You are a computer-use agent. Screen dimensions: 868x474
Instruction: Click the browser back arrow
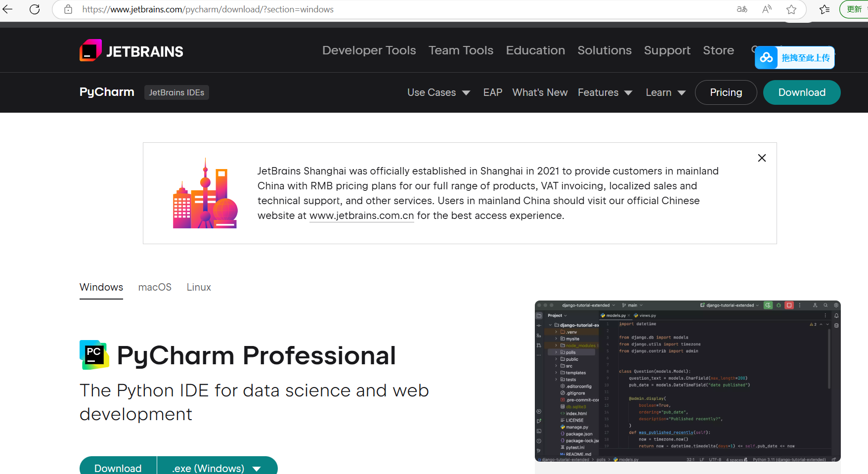(7, 9)
